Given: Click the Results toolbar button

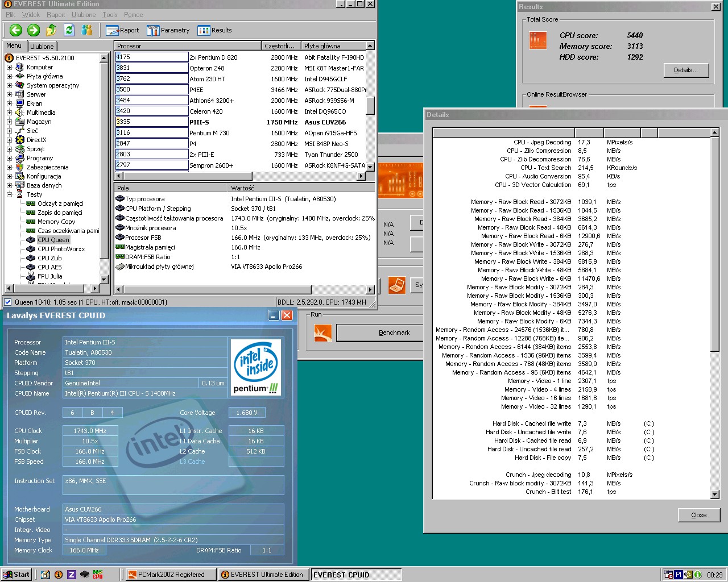Looking at the screenshot, I should [215, 30].
